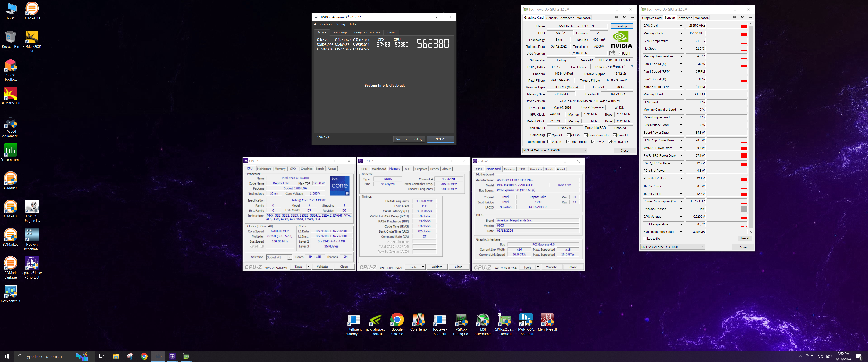The height and width of the screenshot is (362, 868).
Task: Select the 3DMark Vantage desktop icon
Action: click(10, 268)
